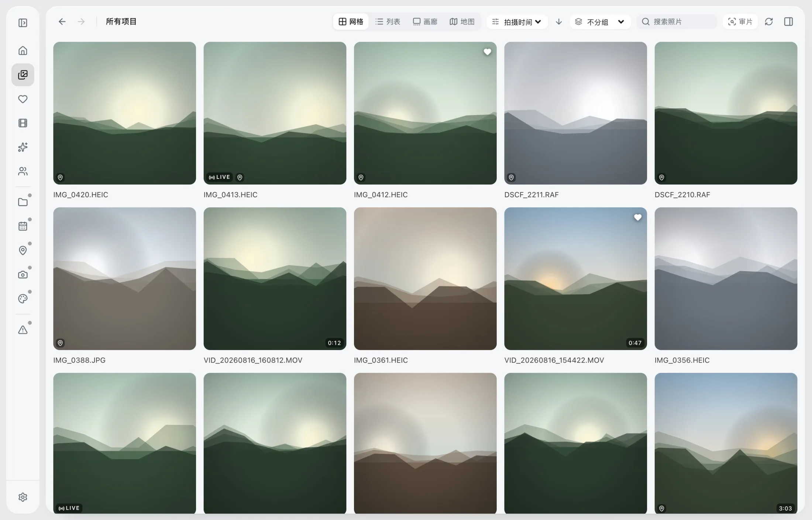Open the Favorites heart in sidebar
Screen dimensions: 812x520
[x=23, y=99]
